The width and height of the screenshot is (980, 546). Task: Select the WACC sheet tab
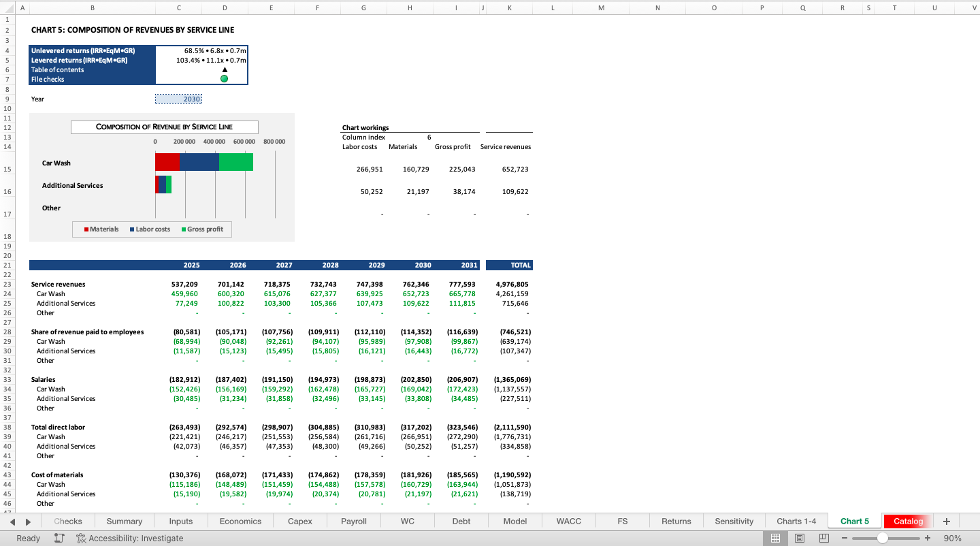(569, 521)
